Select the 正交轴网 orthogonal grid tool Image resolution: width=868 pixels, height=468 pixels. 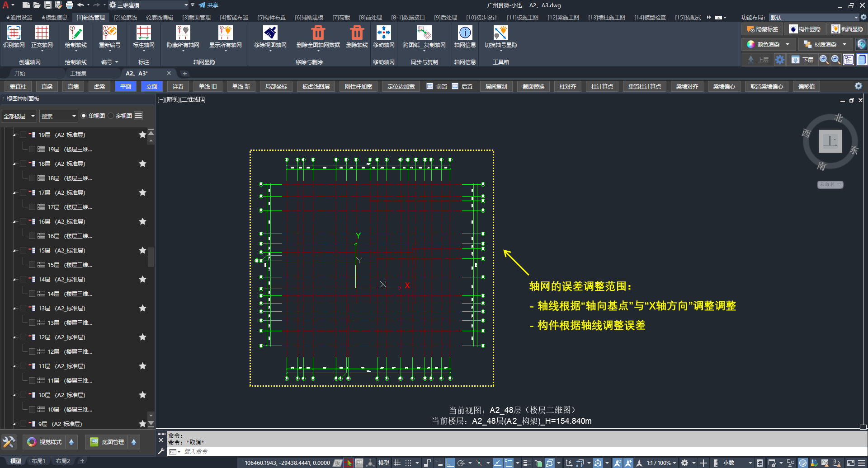pos(42,33)
